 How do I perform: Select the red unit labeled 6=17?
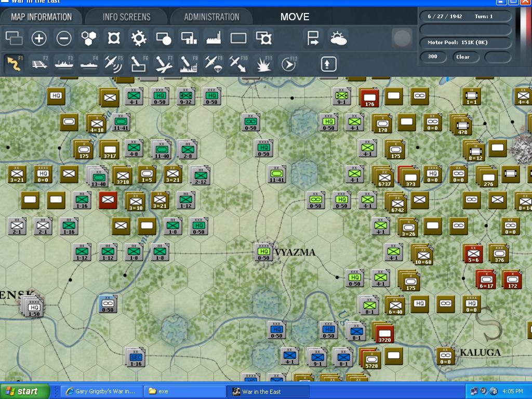pos(486,279)
